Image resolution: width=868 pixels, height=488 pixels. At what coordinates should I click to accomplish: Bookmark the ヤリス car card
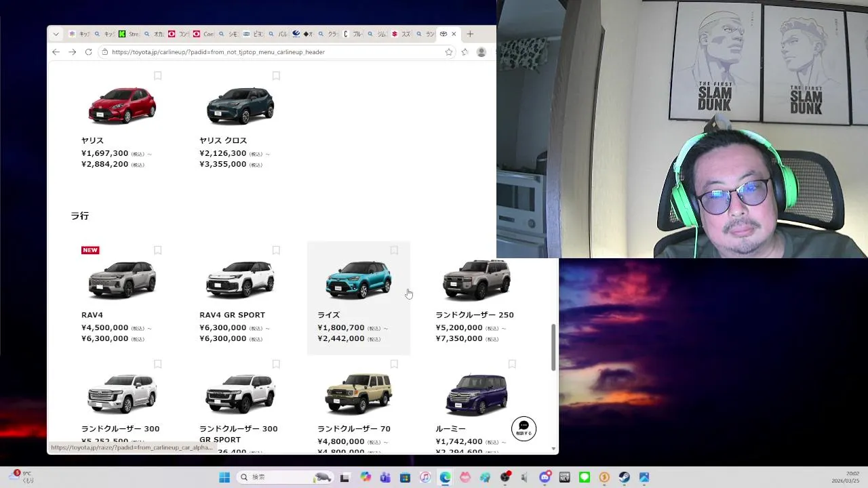click(x=157, y=76)
